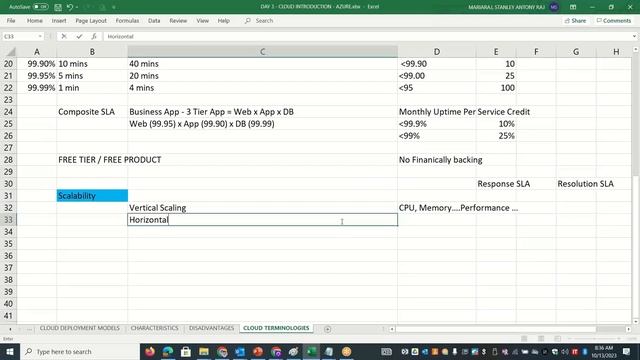Click the Ribbon Display Options icon

573,7
